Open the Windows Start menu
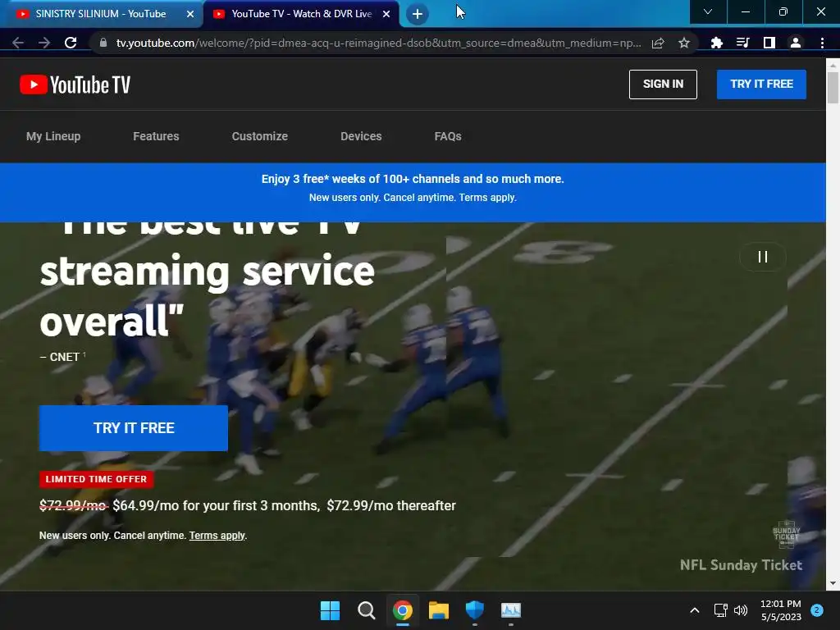Screen dimensions: 840x630 pyautogui.click(x=330, y=610)
